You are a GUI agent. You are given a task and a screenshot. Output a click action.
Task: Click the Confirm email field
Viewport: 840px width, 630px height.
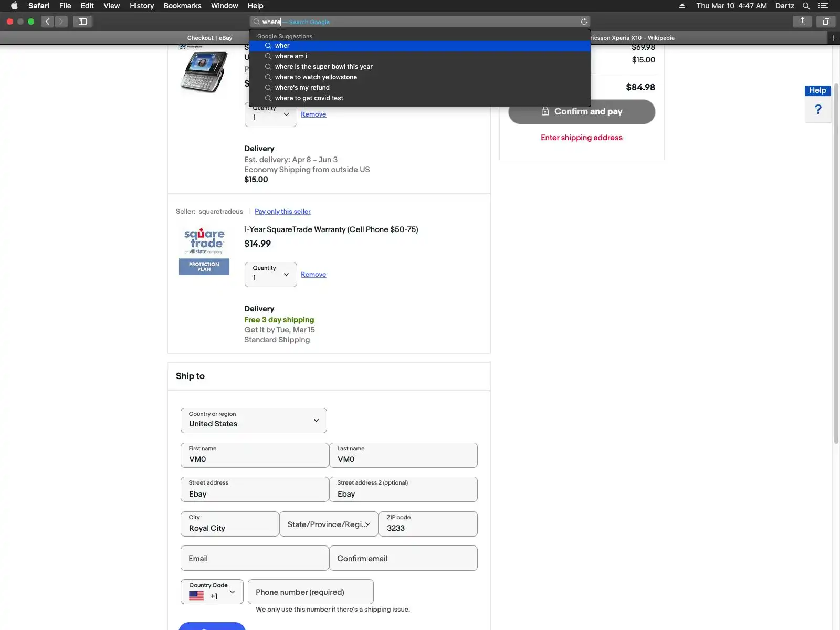403,558
